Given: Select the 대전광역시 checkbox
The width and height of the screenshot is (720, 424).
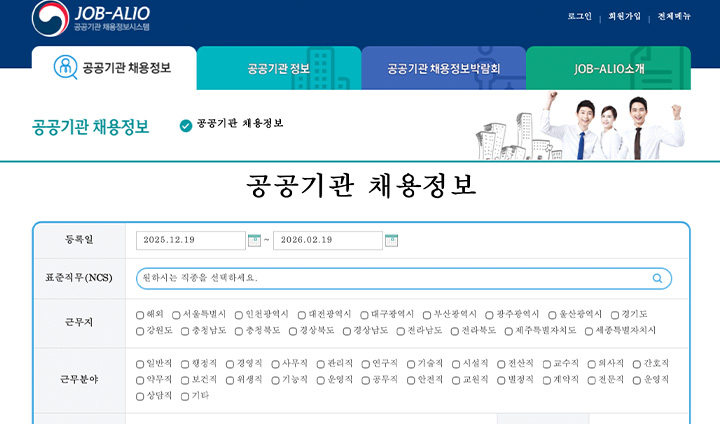Looking at the screenshot, I should click(302, 315).
